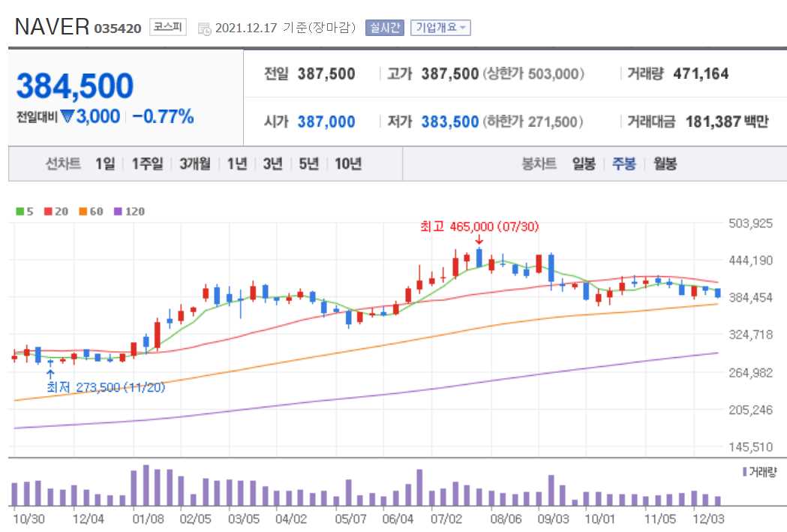This screenshot has width=787, height=532.
Task: Switch chart to 월봉 monthly candles
Action: [x=663, y=164]
